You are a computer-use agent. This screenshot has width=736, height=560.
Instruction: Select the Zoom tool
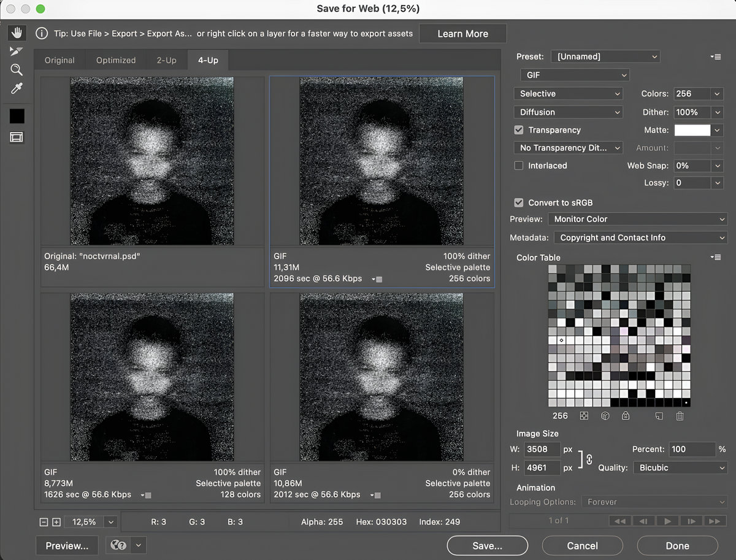pyautogui.click(x=17, y=70)
